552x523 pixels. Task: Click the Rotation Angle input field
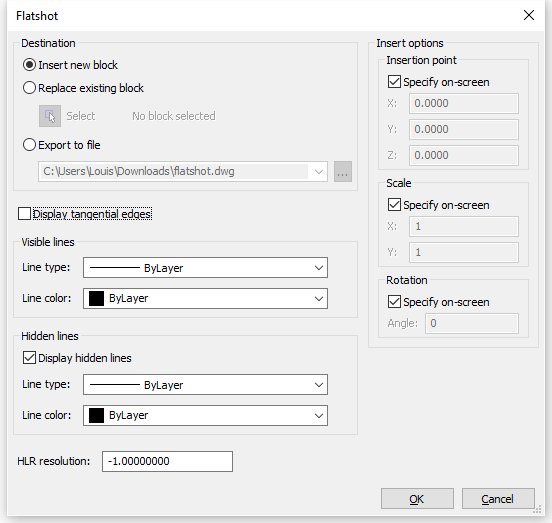click(x=472, y=323)
